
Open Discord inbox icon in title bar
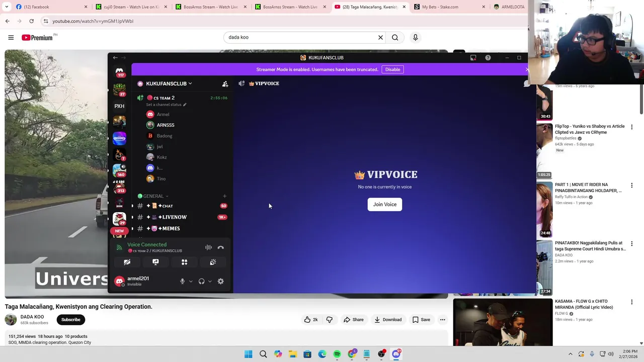tap(473, 58)
